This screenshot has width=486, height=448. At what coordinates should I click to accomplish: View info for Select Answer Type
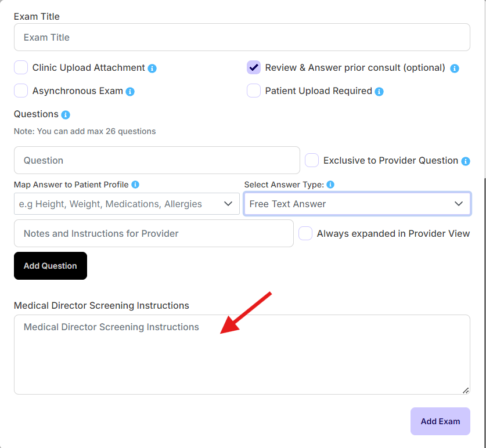coord(330,185)
